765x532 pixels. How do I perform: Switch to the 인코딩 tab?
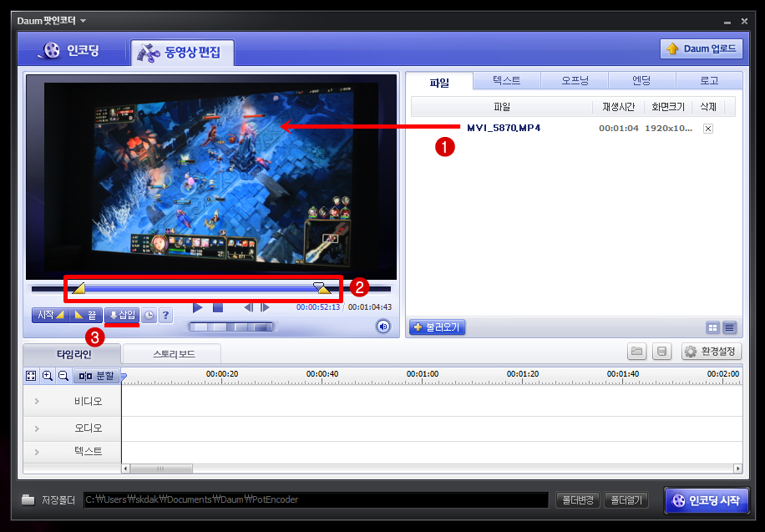(x=68, y=50)
